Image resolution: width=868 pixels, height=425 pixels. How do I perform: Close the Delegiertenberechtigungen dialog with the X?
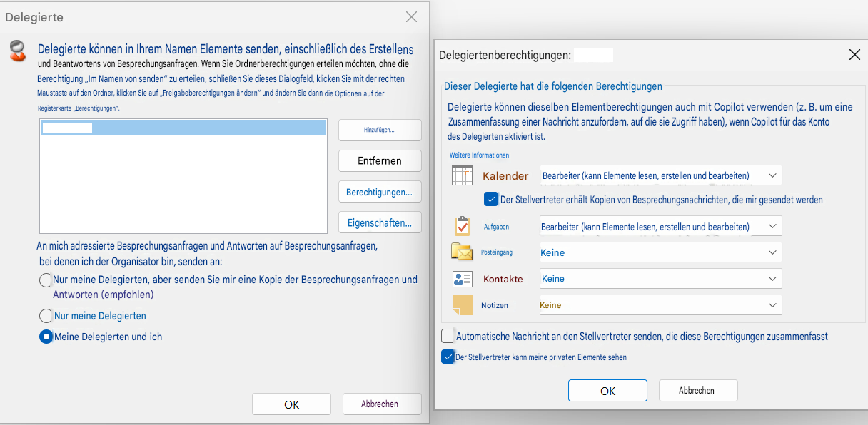pyautogui.click(x=854, y=55)
